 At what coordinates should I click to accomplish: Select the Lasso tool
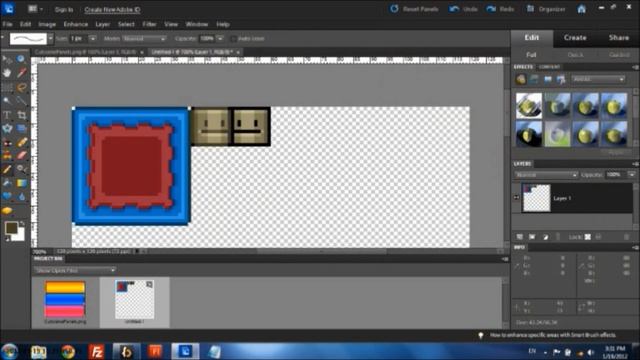click(21, 87)
